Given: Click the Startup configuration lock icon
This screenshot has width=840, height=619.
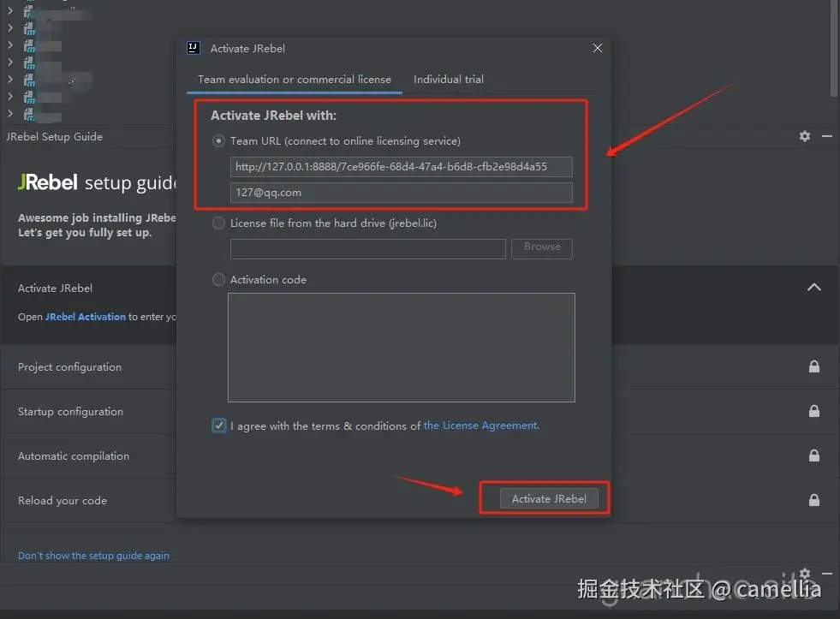Looking at the screenshot, I should (813, 411).
